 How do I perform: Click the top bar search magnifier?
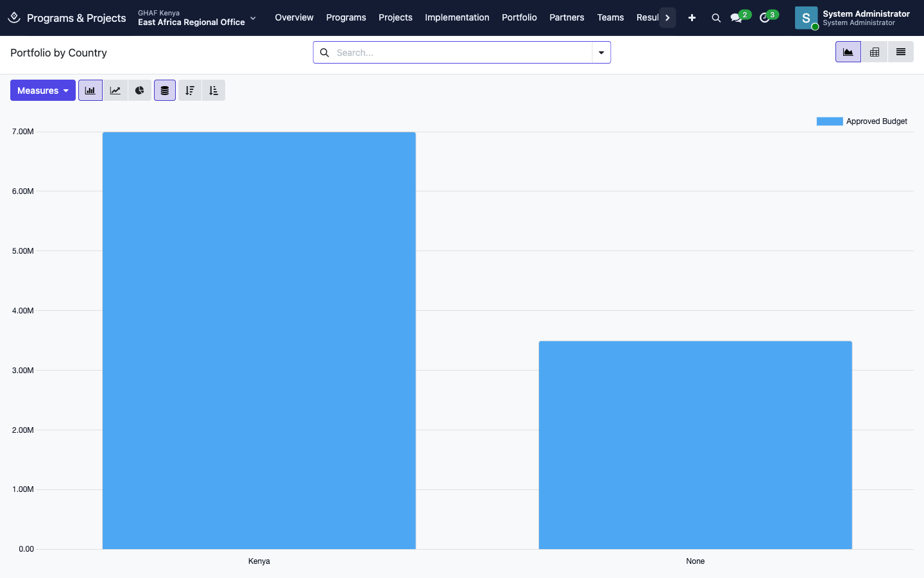pos(716,18)
